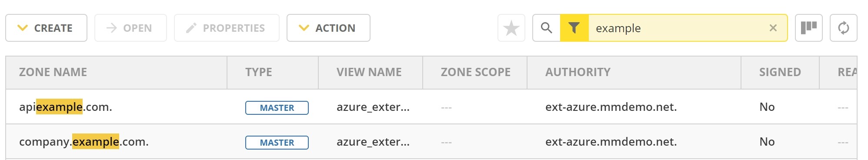Select the company.example.com. zone row
The height and width of the screenshot is (160, 868).
click(431, 142)
